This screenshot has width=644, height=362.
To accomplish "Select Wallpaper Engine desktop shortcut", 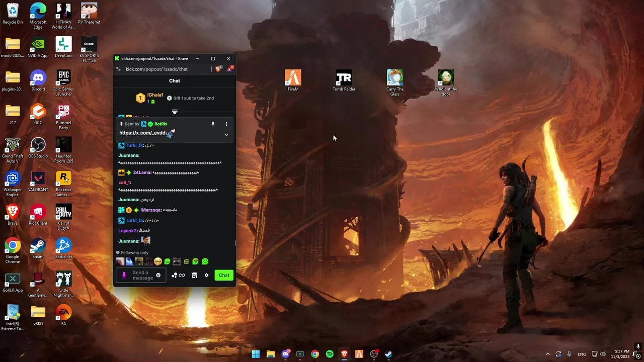I will tap(13, 184).
